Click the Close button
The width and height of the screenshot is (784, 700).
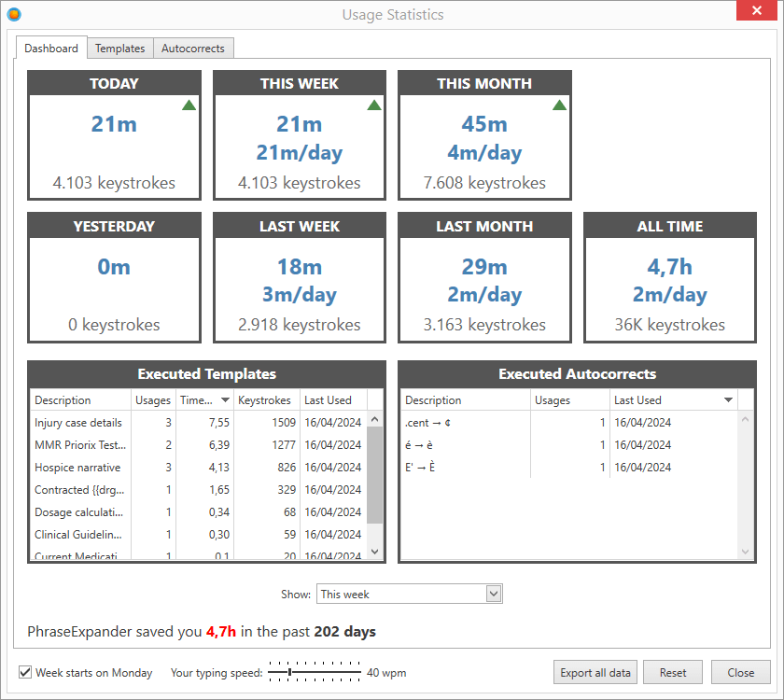tap(740, 673)
